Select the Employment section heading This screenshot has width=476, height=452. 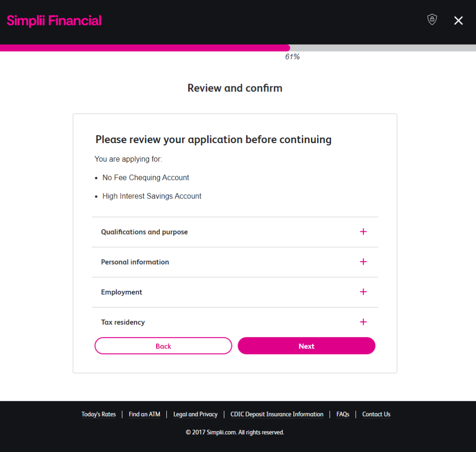[122, 292]
